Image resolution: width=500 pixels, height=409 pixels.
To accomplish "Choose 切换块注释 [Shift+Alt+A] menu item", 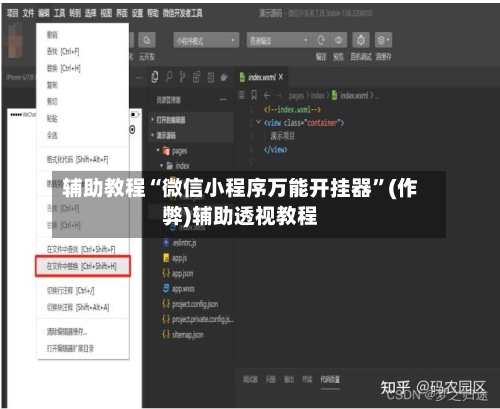I will coord(82,307).
